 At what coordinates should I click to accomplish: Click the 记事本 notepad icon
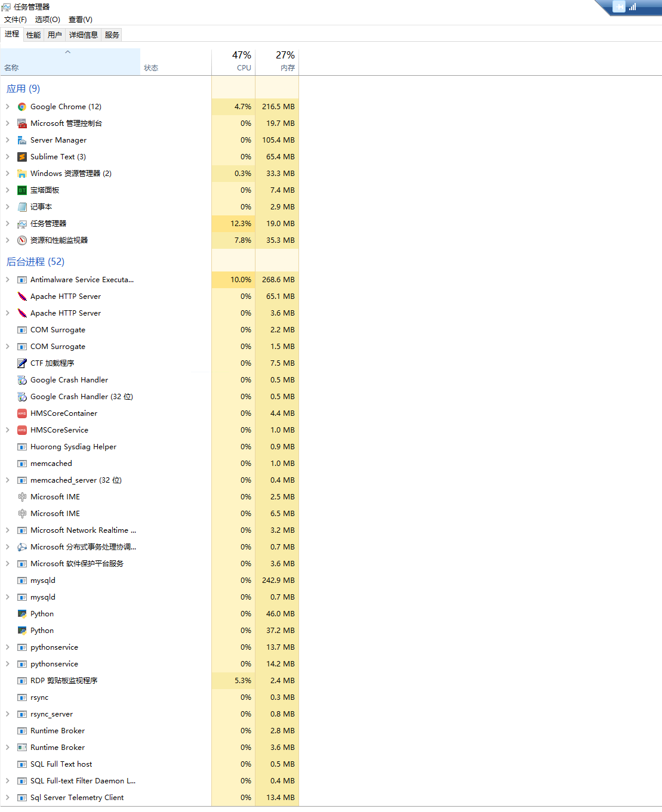(22, 207)
